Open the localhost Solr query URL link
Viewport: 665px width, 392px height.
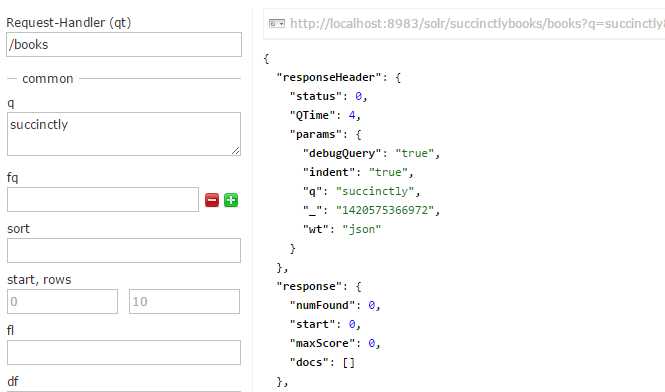coord(477,23)
